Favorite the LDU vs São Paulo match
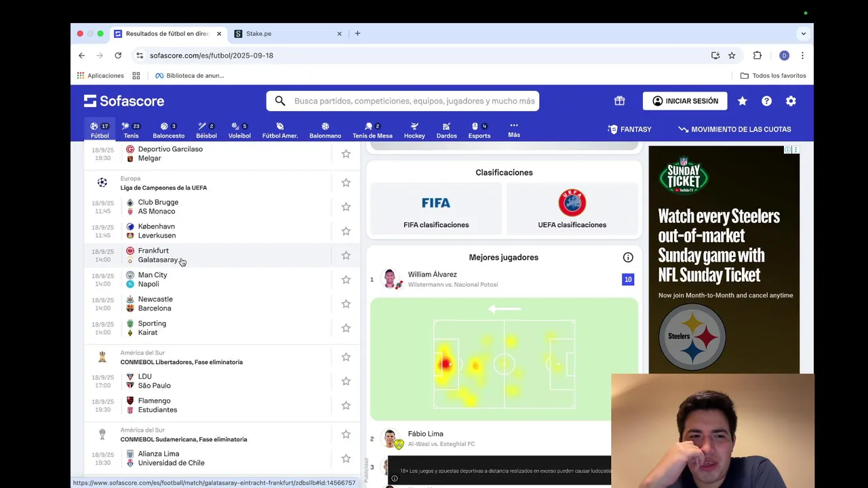 pos(346,381)
